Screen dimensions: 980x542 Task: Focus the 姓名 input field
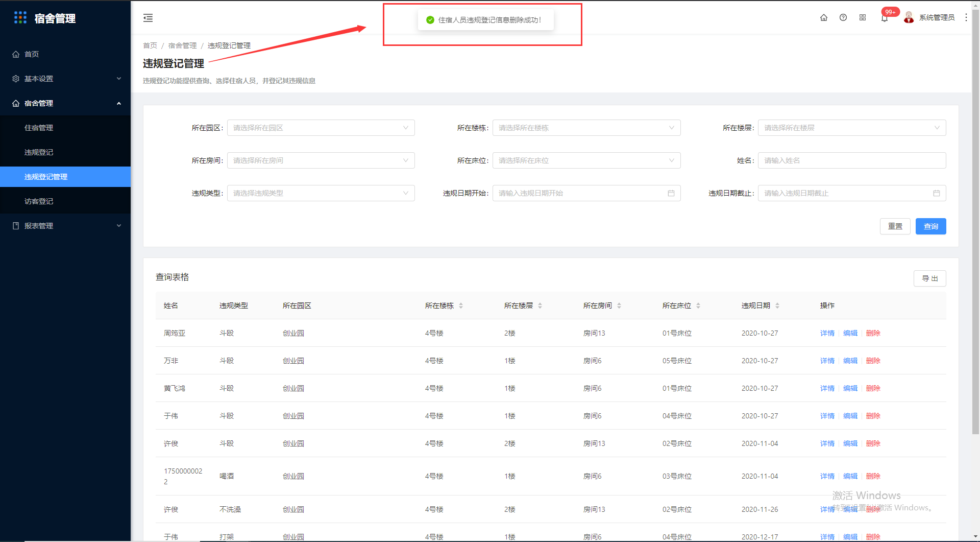pos(851,160)
